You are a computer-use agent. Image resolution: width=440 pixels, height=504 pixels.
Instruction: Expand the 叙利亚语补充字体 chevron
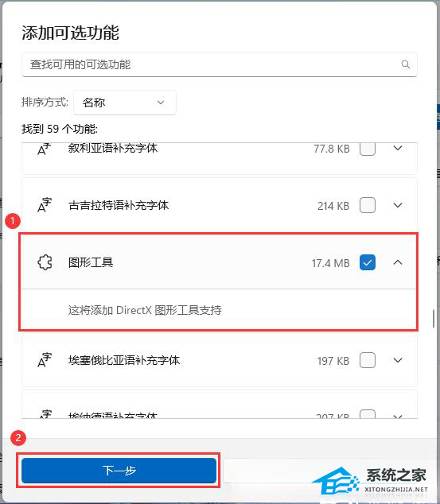point(398,148)
